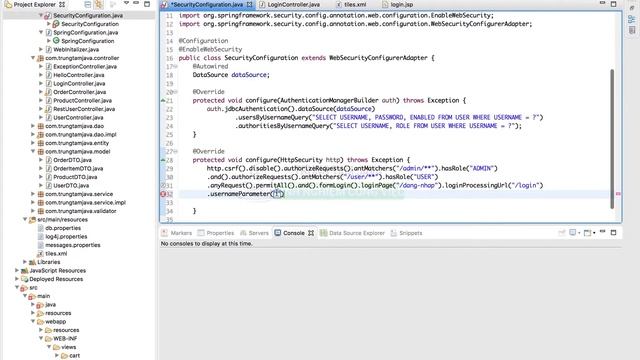Maximize the Console panel
Viewport: 640px width, 360px height.
613,232
